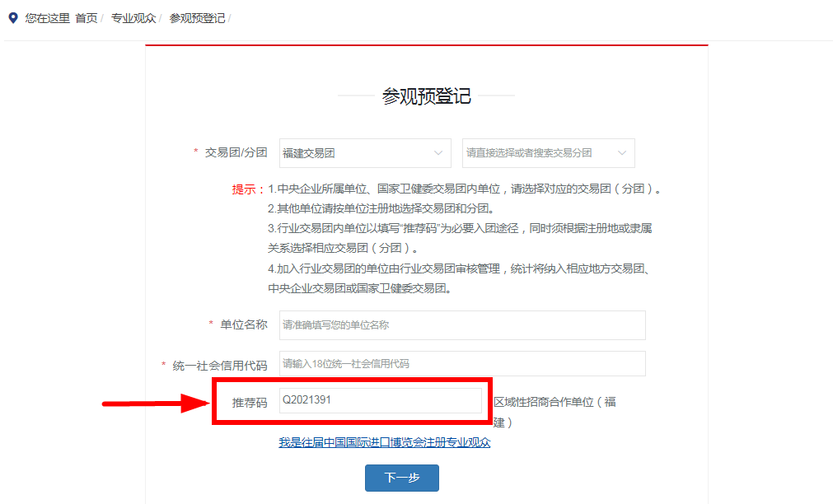Focus the 统一社会信用代码 input field
This screenshot has width=833, height=504.
(x=462, y=363)
